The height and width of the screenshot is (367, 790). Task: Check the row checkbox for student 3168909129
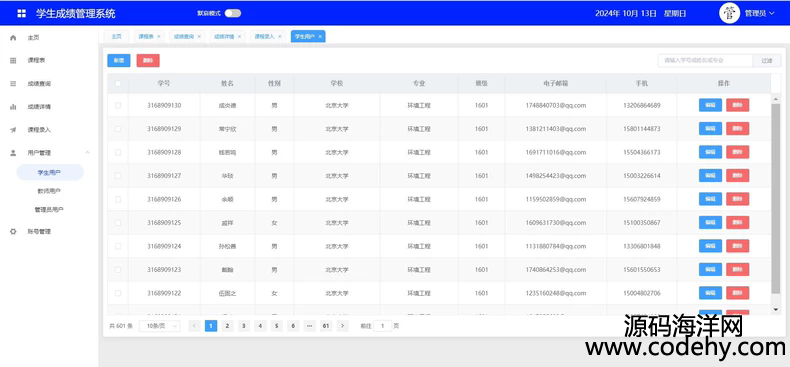(118, 129)
